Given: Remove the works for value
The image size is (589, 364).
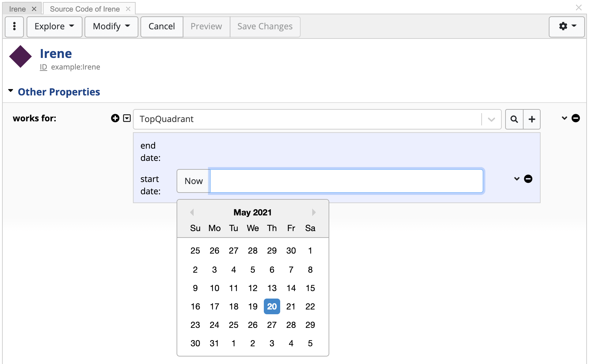Looking at the screenshot, I should [x=576, y=118].
